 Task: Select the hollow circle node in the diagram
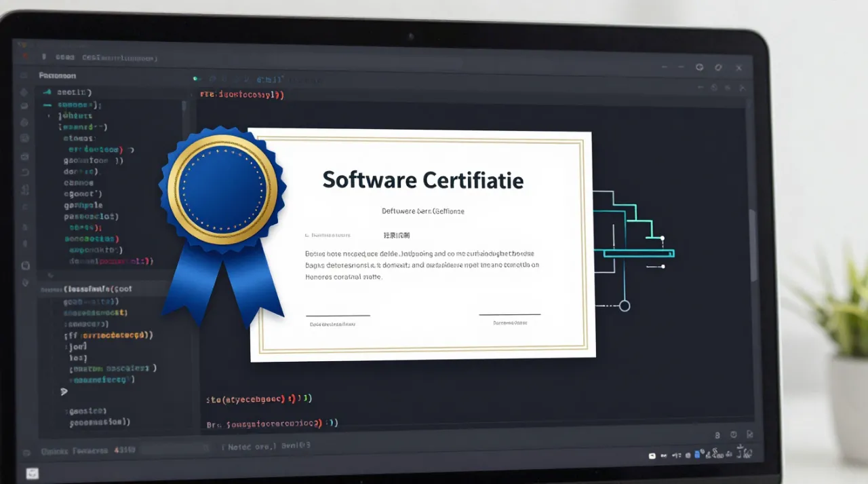pyautogui.click(x=625, y=305)
